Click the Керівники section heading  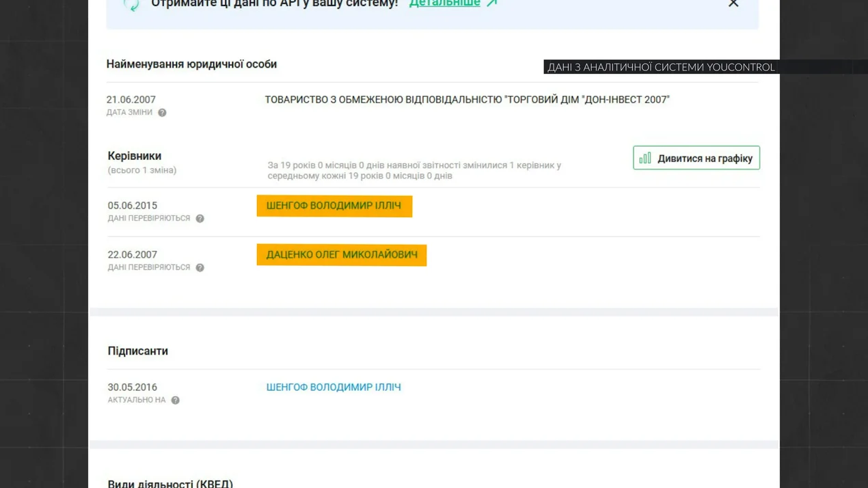click(x=135, y=156)
